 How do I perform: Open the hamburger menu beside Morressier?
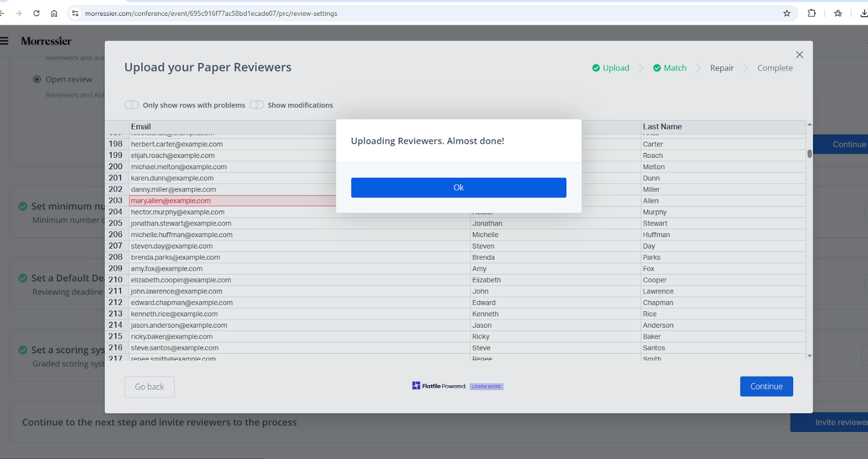coord(4,41)
